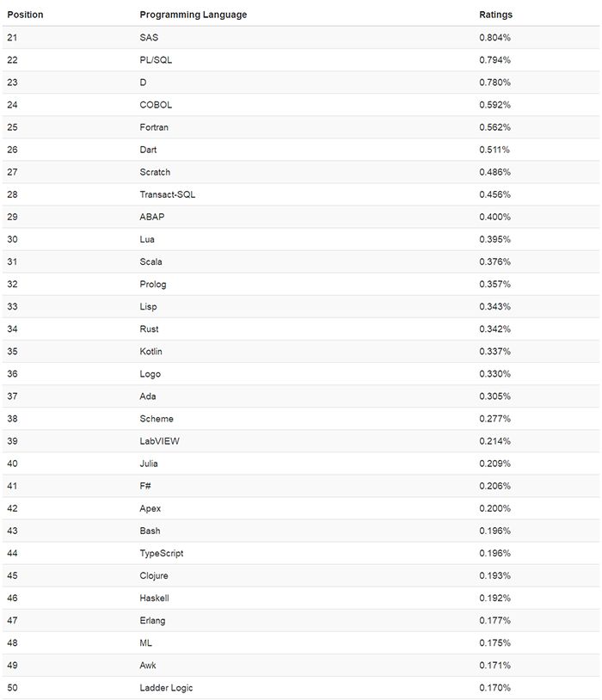
Task: Select Haskell in the language column
Action: pyautogui.click(x=154, y=598)
